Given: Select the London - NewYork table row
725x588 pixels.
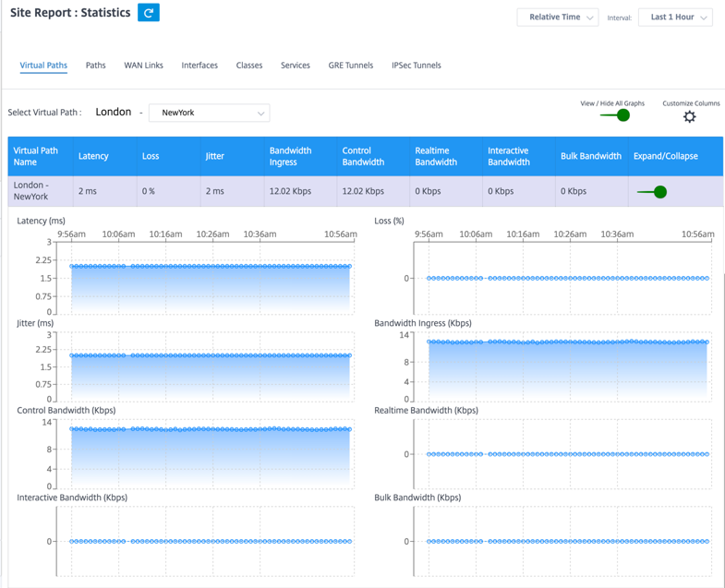Looking at the screenshot, I should pos(366,191).
